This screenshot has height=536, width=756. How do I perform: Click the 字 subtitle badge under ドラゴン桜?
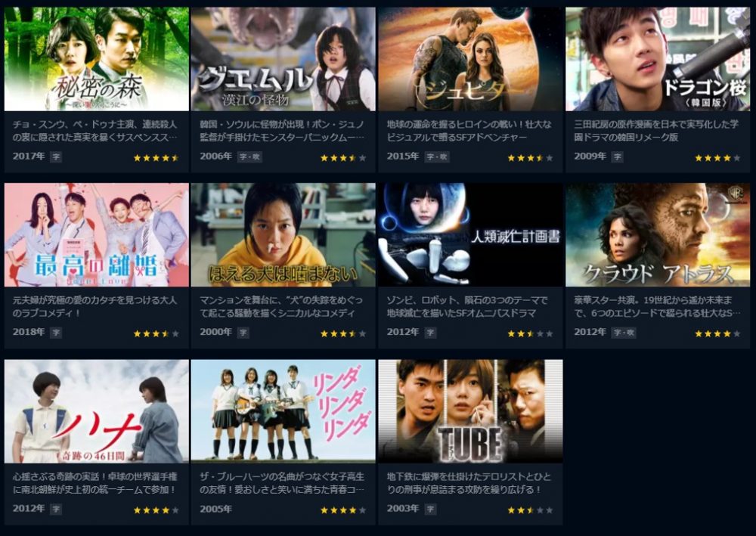pyautogui.click(x=617, y=156)
